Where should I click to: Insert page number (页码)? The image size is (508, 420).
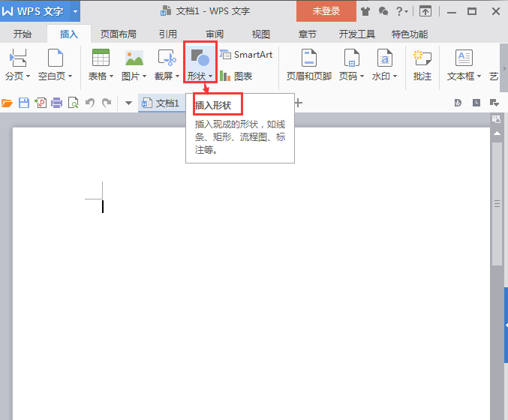click(x=351, y=64)
